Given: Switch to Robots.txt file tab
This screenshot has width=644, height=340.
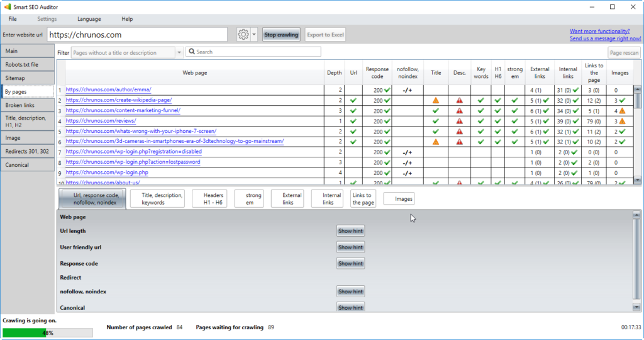Looking at the screenshot, I should pos(27,65).
